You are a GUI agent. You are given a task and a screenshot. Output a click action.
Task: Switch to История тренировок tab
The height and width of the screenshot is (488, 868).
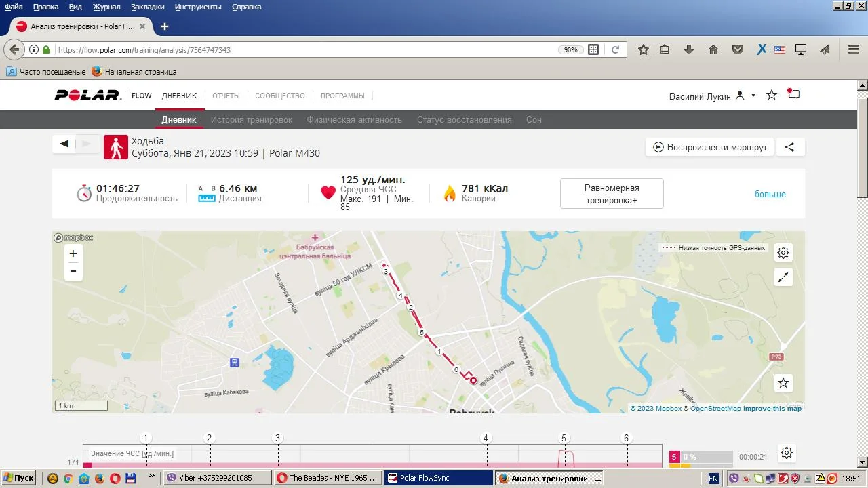[252, 119]
